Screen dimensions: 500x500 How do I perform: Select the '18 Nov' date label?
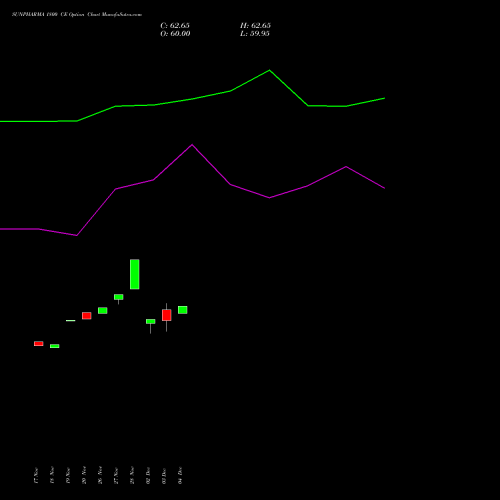click(x=52, y=476)
